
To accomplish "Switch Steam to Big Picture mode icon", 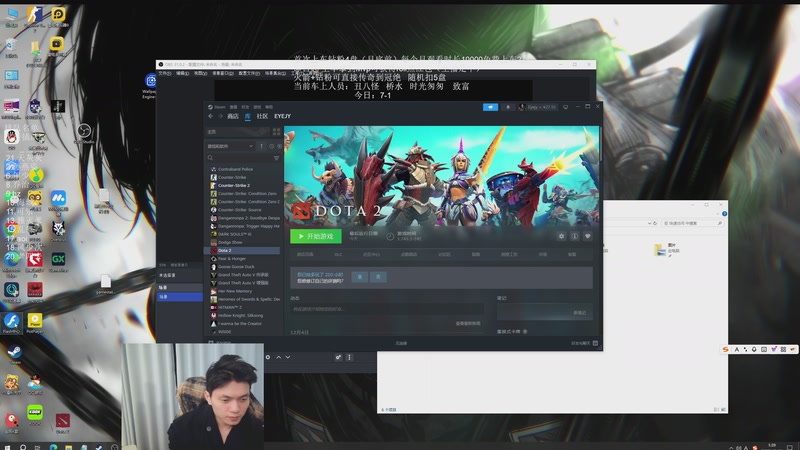I will click(x=565, y=107).
